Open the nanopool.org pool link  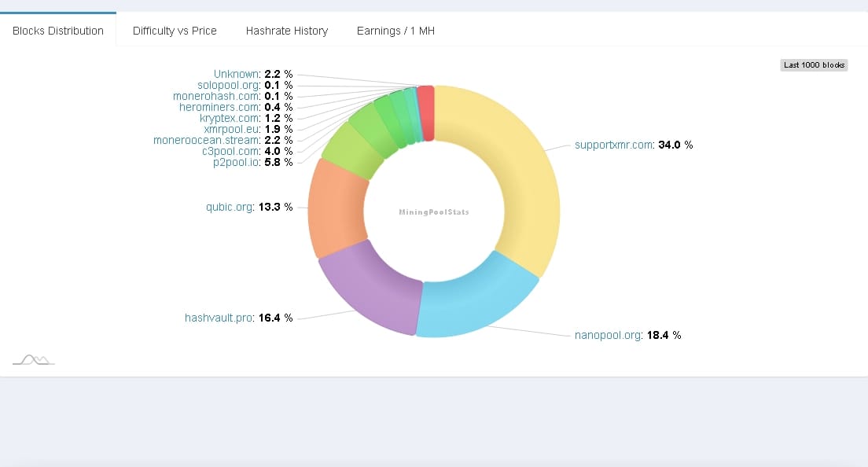tap(608, 335)
